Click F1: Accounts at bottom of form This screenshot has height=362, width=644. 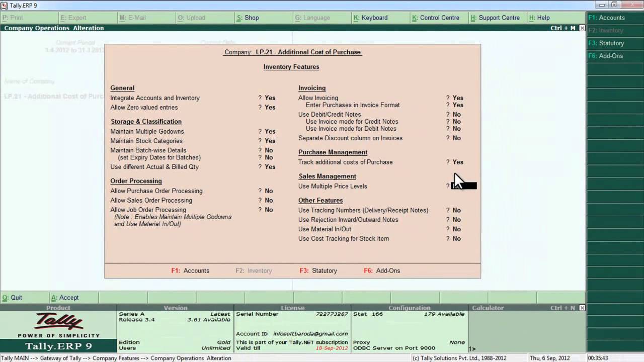190,270
